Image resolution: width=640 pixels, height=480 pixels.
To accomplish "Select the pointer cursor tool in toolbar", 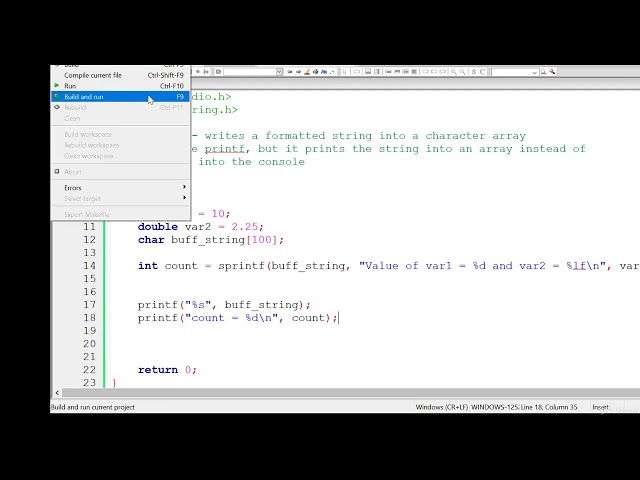I will [x=344, y=72].
